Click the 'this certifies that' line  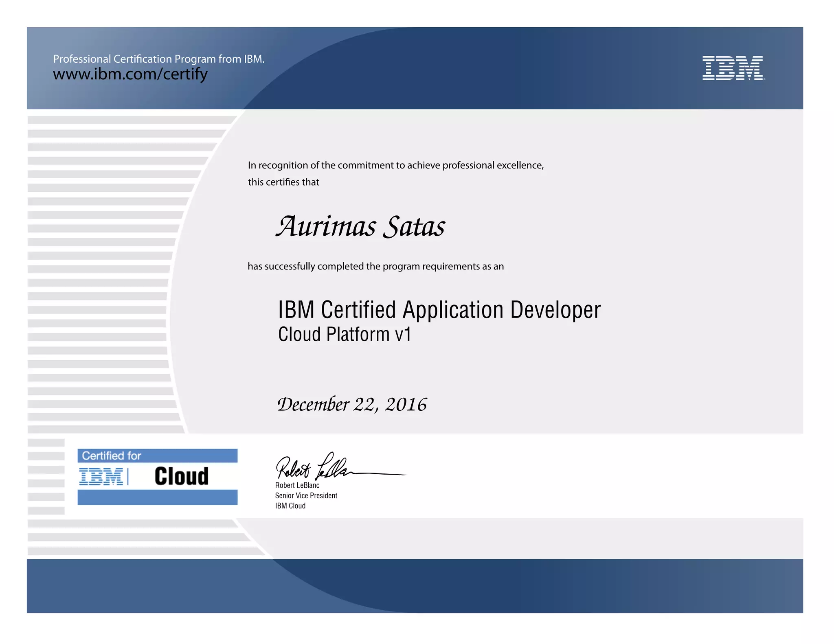pyautogui.click(x=283, y=182)
